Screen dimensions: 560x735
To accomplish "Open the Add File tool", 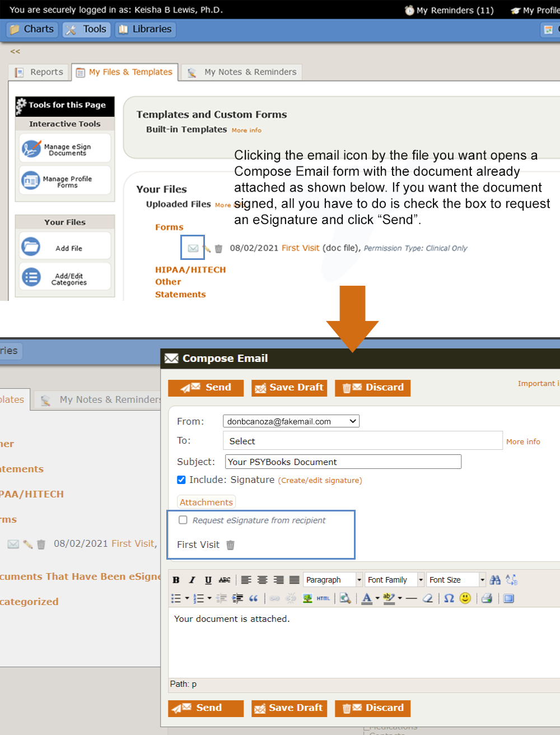I will point(65,246).
